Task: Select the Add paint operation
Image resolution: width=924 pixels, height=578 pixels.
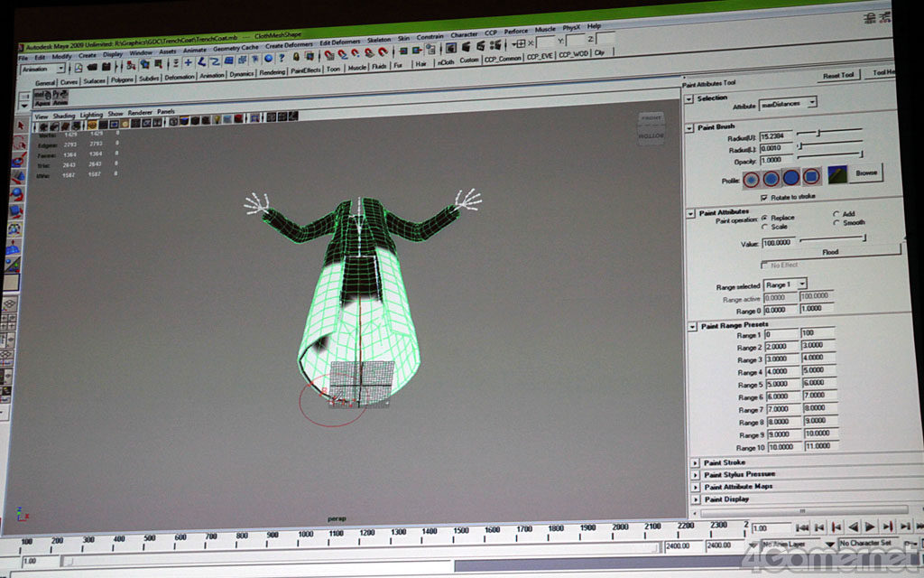Action: pos(836,214)
